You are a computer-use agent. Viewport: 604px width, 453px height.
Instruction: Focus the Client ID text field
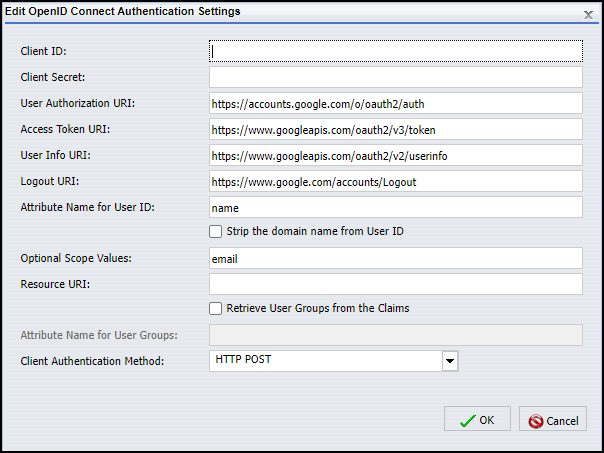tap(395, 51)
